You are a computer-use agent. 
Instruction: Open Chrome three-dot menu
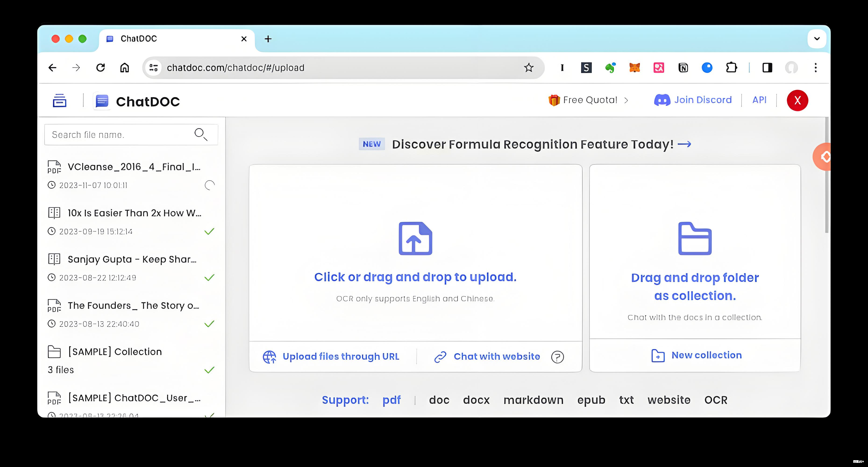tap(815, 68)
